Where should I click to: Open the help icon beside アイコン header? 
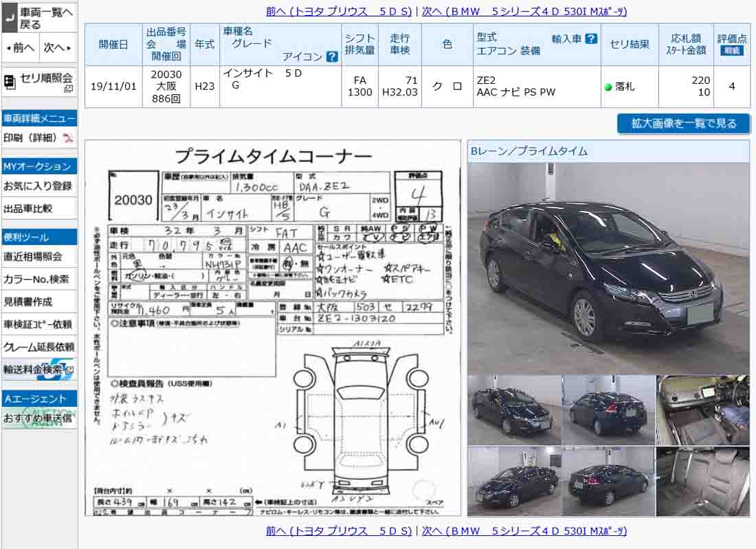[332, 56]
